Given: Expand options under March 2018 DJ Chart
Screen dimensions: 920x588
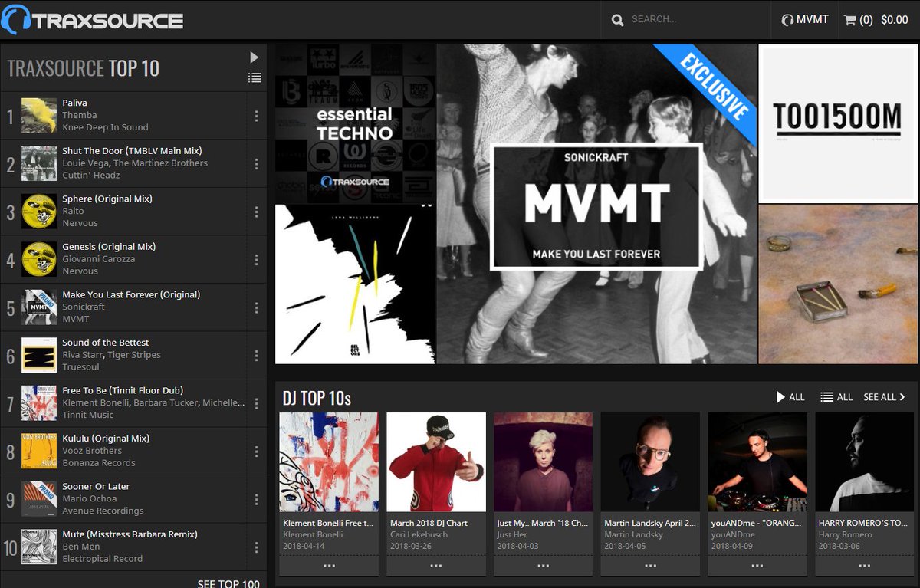Looking at the screenshot, I should (x=436, y=566).
